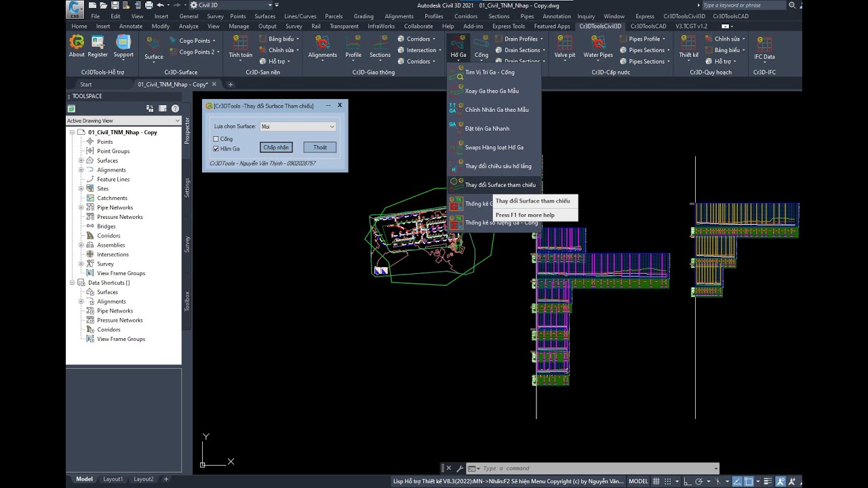This screenshot has width=868, height=488.
Task: Select Xoay Ga theo Ga Mẫu
Action: (x=494, y=91)
